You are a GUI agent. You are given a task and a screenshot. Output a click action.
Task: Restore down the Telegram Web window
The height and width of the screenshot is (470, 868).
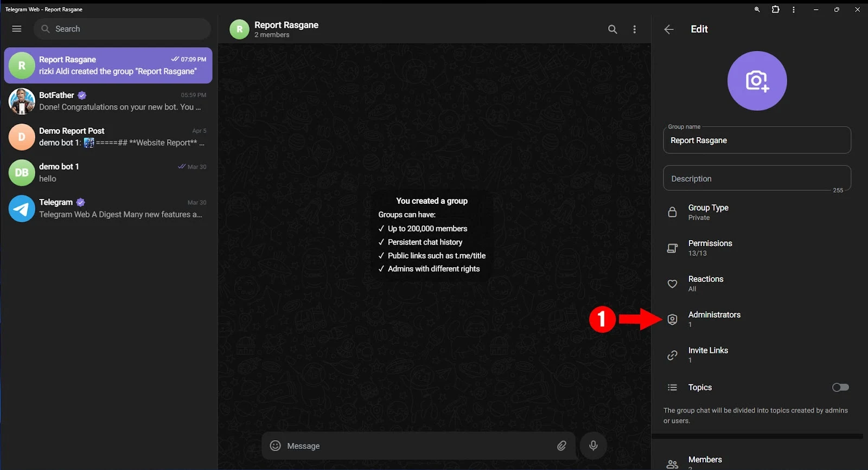pyautogui.click(x=837, y=9)
